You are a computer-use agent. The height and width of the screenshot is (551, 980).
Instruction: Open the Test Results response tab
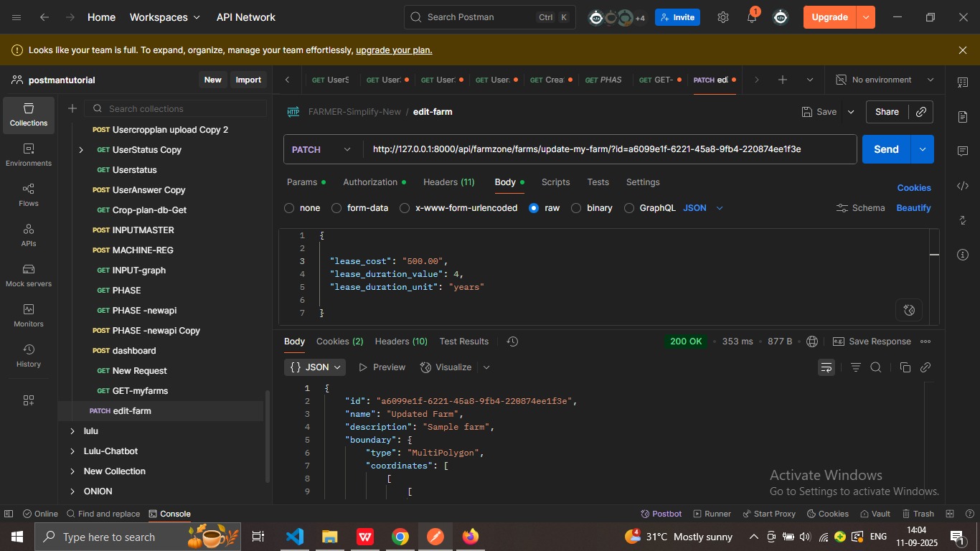click(463, 342)
